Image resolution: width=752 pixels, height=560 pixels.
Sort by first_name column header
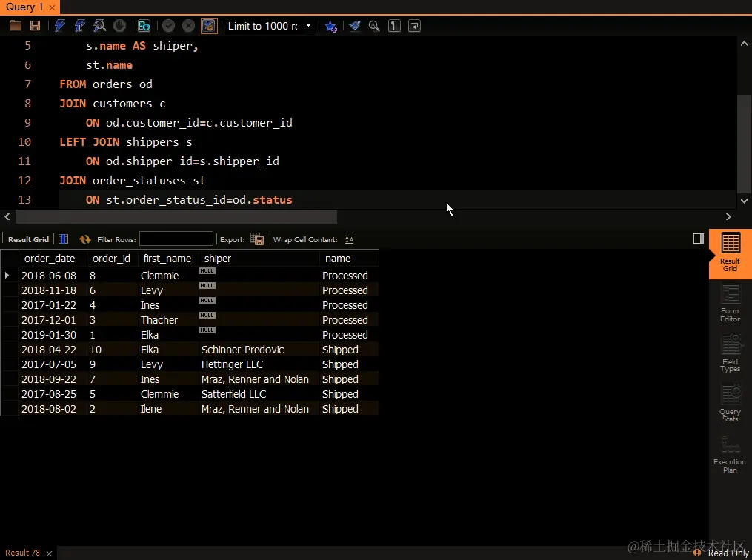coord(167,259)
